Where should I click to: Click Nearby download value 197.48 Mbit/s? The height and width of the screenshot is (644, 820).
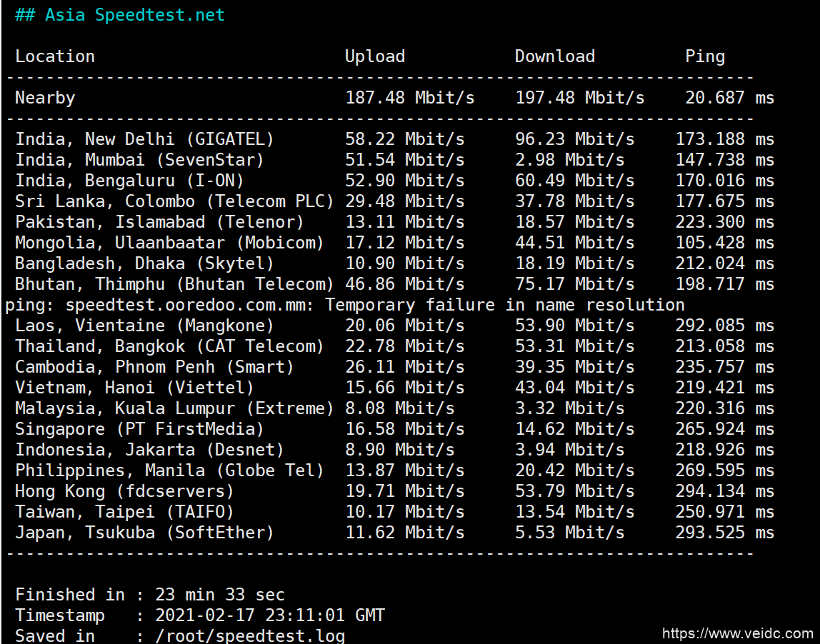(x=580, y=98)
